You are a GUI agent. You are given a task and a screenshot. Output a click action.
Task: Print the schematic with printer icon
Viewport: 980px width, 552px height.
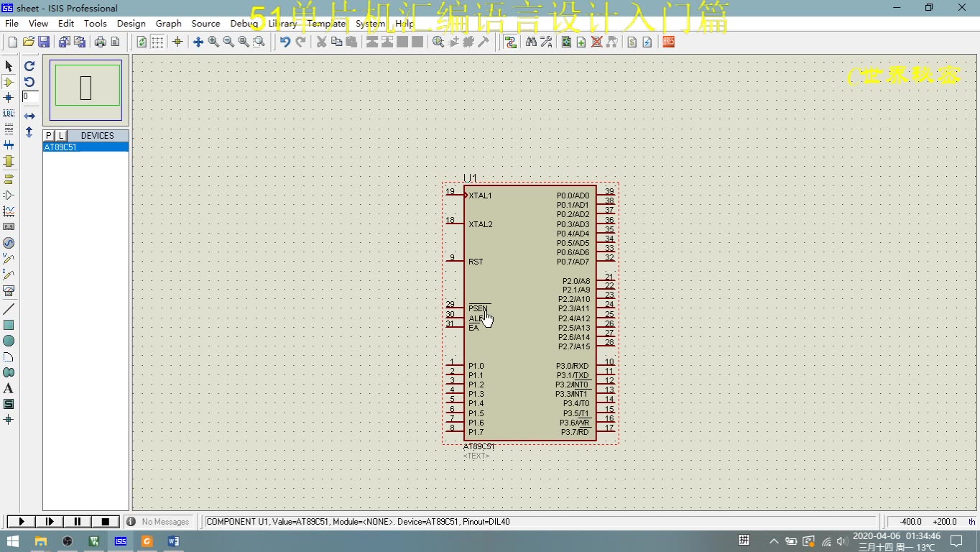coord(100,42)
